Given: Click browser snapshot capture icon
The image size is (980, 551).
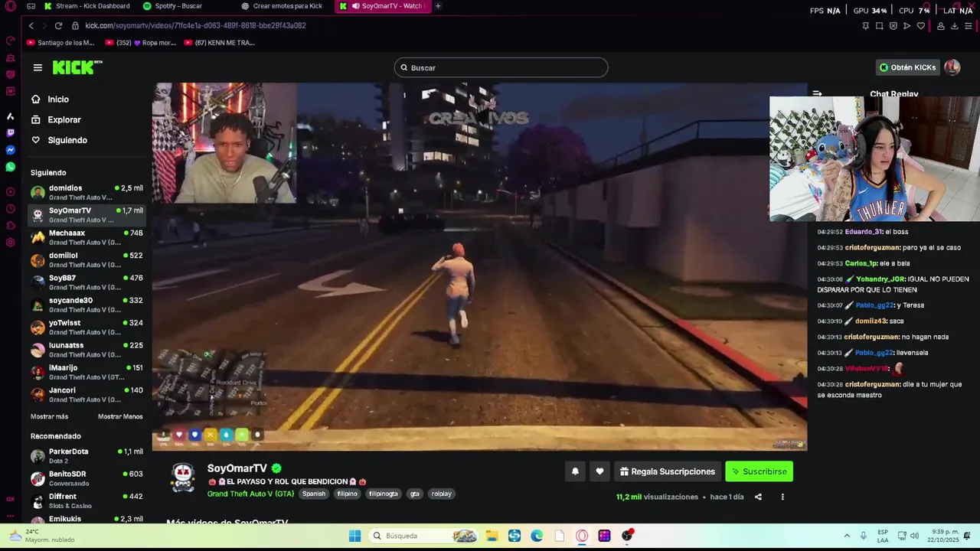Looking at the screenshot, I should 879,25.
